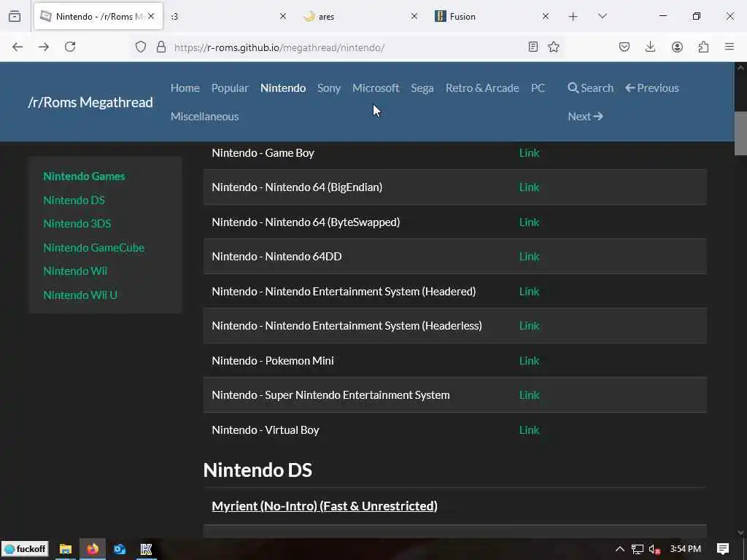Show hidden system tray icons
747x560 pixels.
[619, 549]
